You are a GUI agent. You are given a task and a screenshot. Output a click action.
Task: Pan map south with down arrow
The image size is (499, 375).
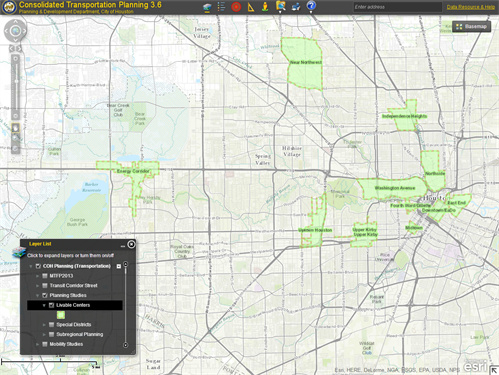pyautogui.click(x=15, y=40)
